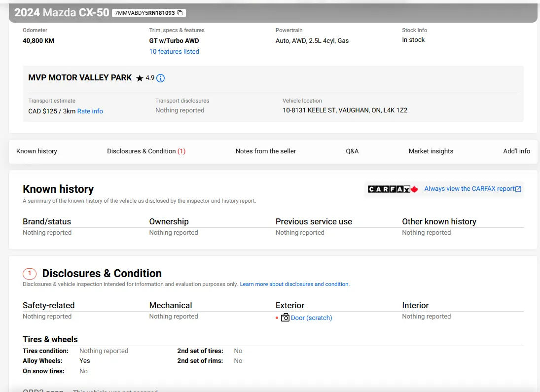This screenshot has width=540, height=392.
Task: Click the On snow tires value No
Action: coord(84,371)
